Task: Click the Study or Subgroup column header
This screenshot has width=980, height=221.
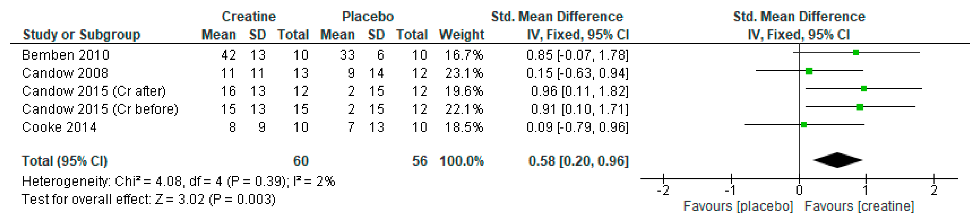Action: (81, 35)
